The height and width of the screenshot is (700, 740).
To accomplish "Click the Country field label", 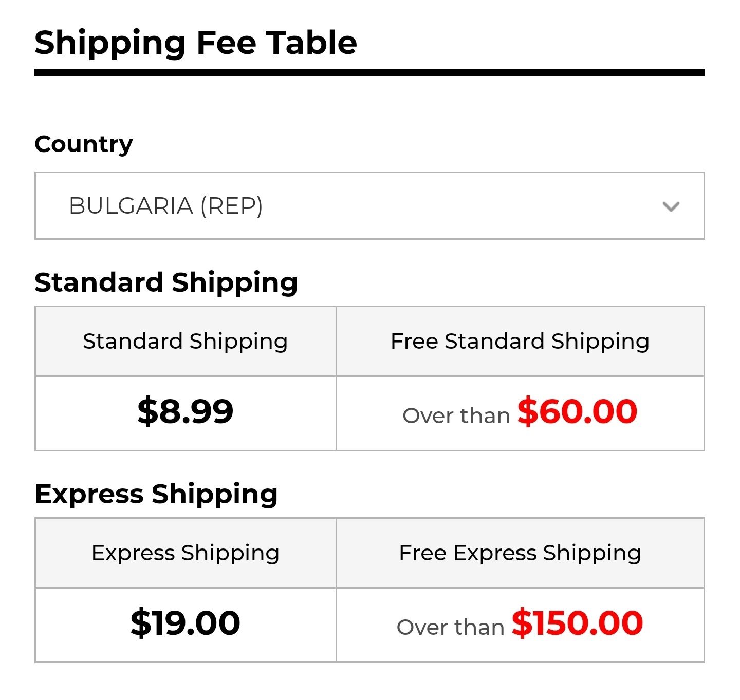I will tap(84, 144).
